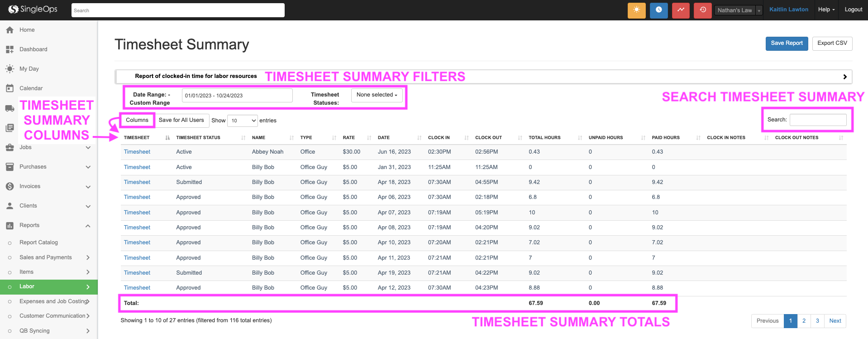Open the Help menu
Screen dimensions: 868x339
coord(826,10)
